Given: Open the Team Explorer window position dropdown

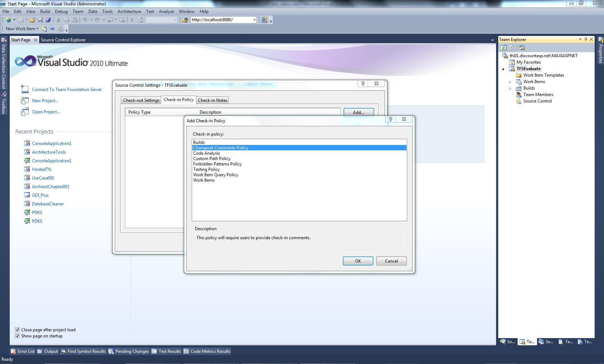Looking at the screenshot, I should tap(580, 39).
